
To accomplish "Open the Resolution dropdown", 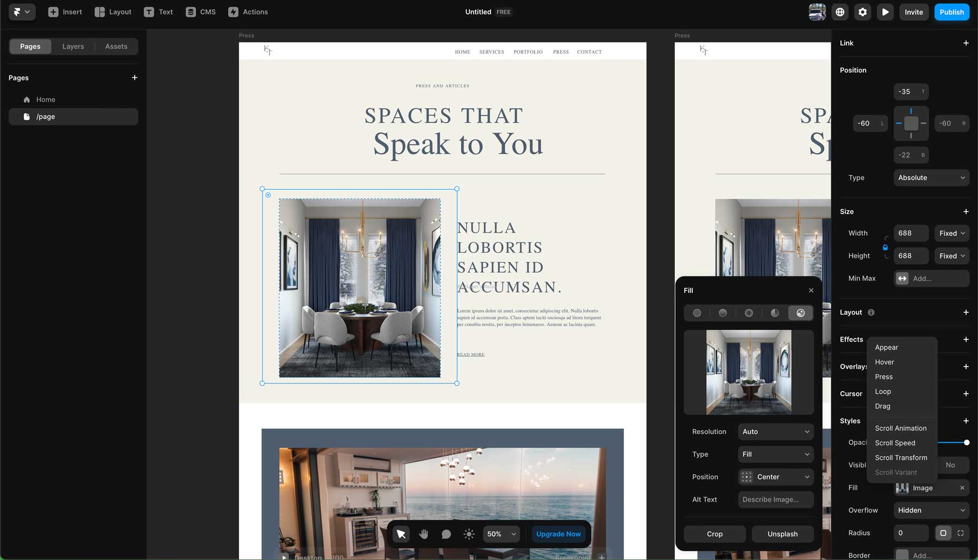I will tap(775, 431).
